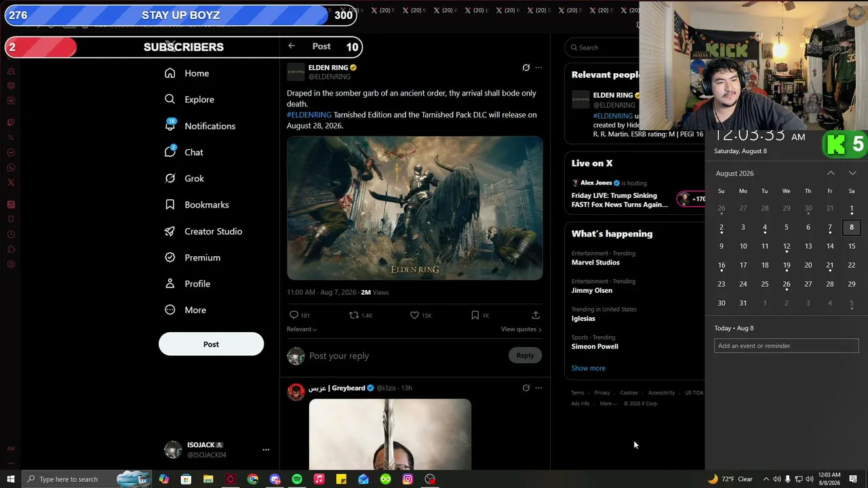Click the Creator Studio rocket icon

pos(170,231)
